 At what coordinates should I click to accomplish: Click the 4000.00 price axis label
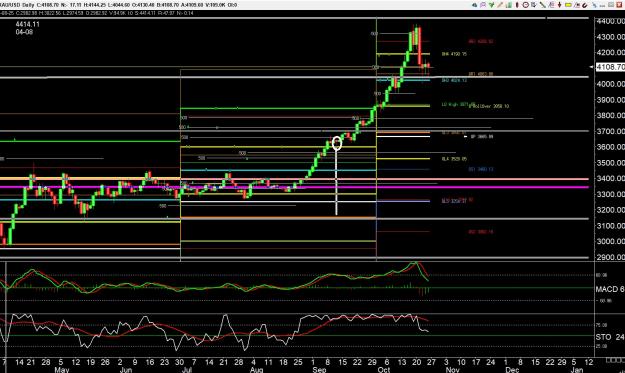click(610, 84)
